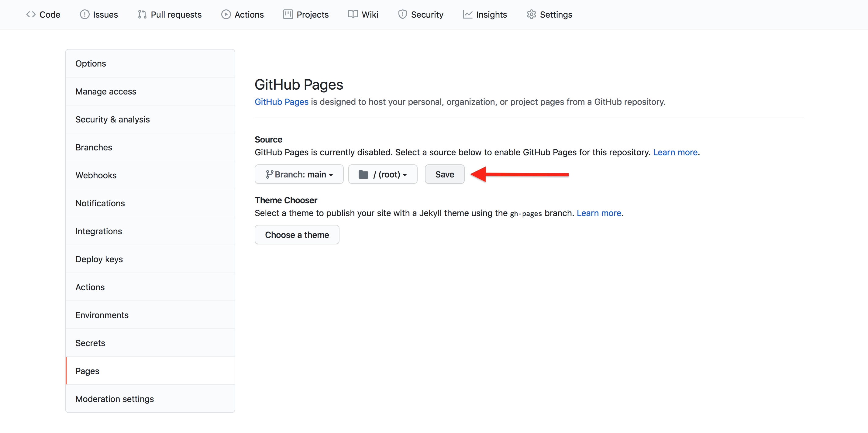Open Notifications settings

[150, 203]
